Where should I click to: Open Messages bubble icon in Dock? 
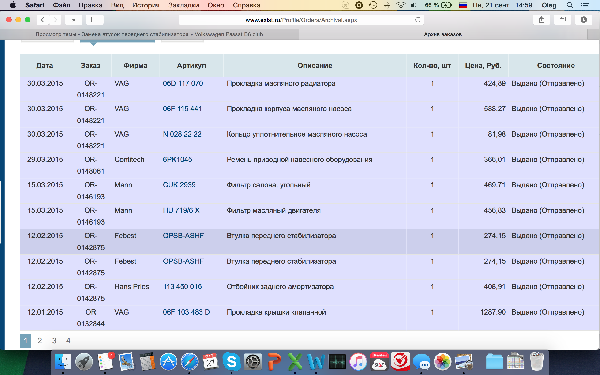pyautogui.click(x=421, y=362)
